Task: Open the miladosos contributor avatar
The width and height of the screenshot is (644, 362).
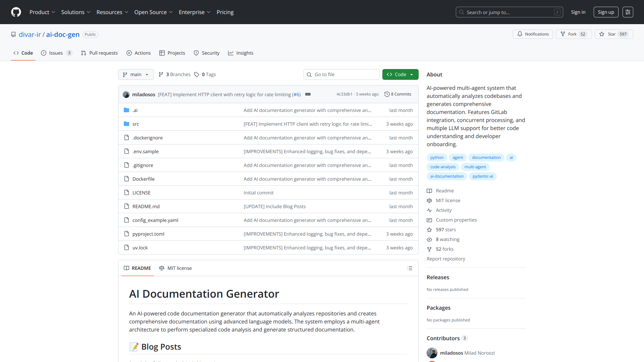Action: [x=432, y=353]
